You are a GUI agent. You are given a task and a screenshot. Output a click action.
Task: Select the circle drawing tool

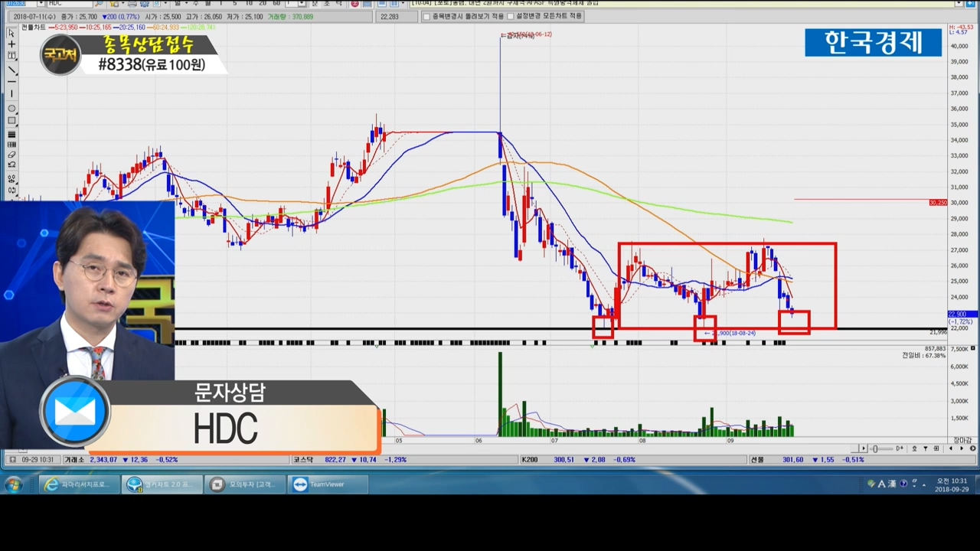11,109
